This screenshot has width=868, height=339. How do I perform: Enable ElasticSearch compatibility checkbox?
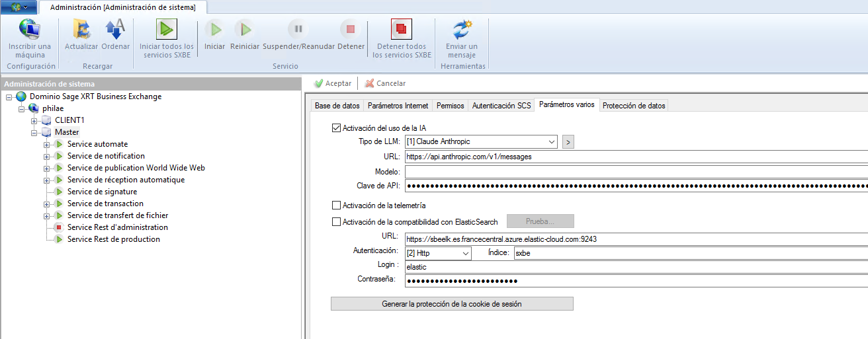[336, 222]
